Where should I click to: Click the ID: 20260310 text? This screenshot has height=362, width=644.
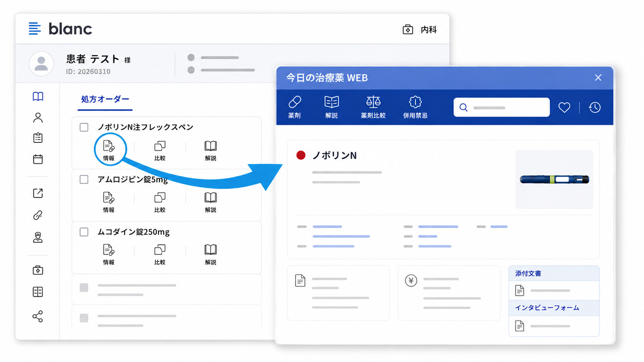(88, 72)
